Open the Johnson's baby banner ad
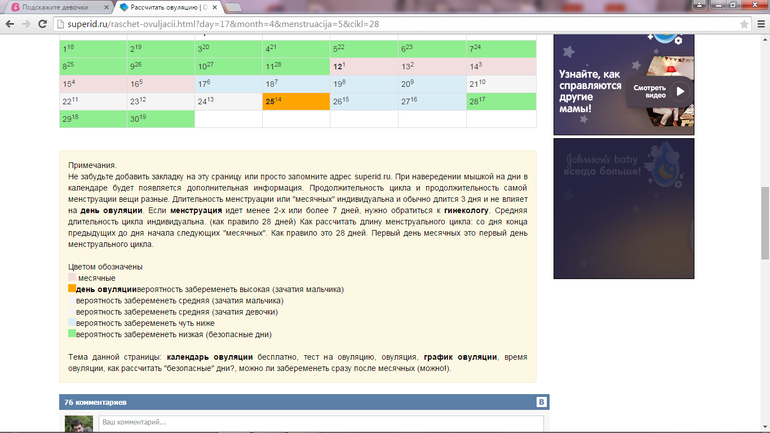This screenshot has height=433, width=770. tap(624, 208)
